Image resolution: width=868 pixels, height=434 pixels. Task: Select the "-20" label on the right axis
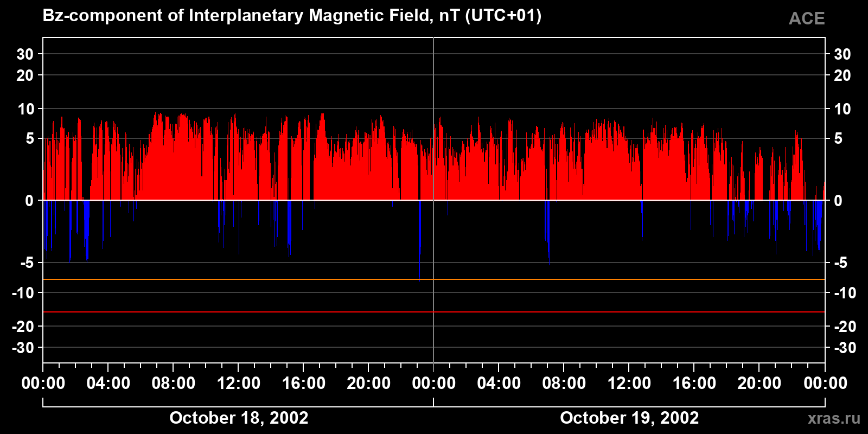pos(845,327)
